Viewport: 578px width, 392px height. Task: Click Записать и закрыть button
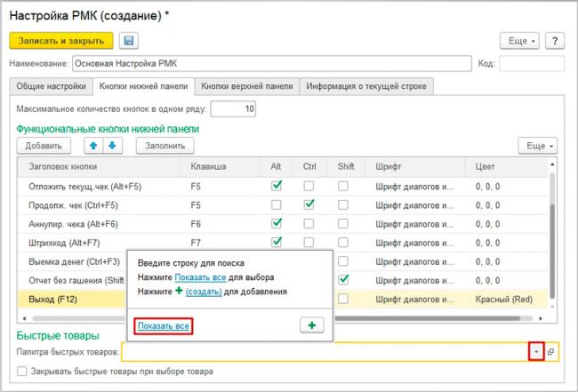pyautogui.click(x=61, y=41)
